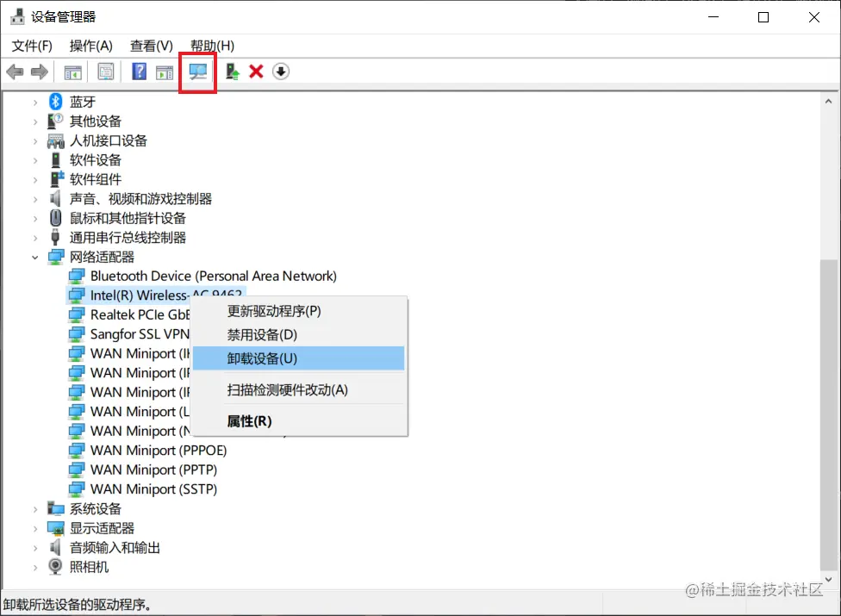The width and height of the screenshot is (841, 616).
Task: Expand the 通用串行总线控制器 category
Action: coord(35,238)
